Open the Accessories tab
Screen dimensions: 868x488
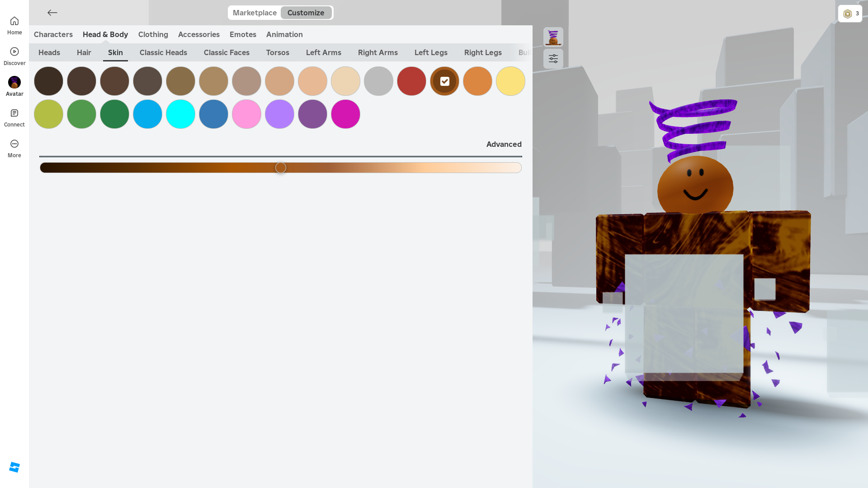click(x=198, y=34)
